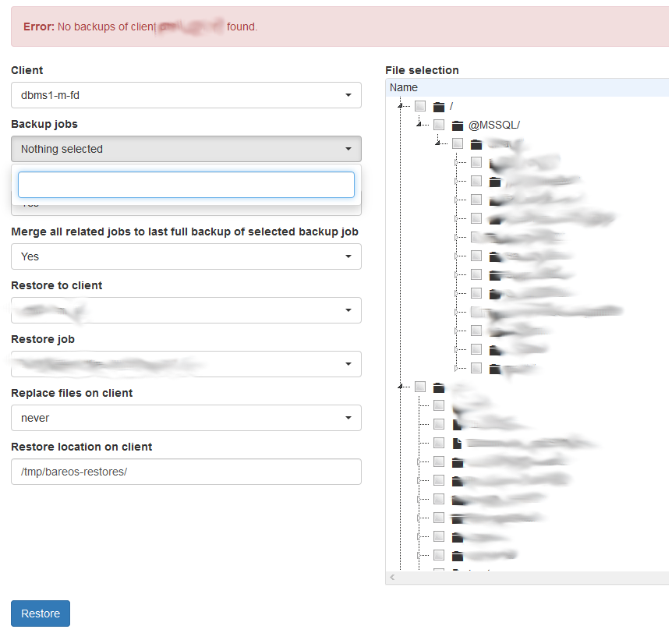Check the box under @MSSQL subfolder
This screenshot has height=640, width=672.
458,143
